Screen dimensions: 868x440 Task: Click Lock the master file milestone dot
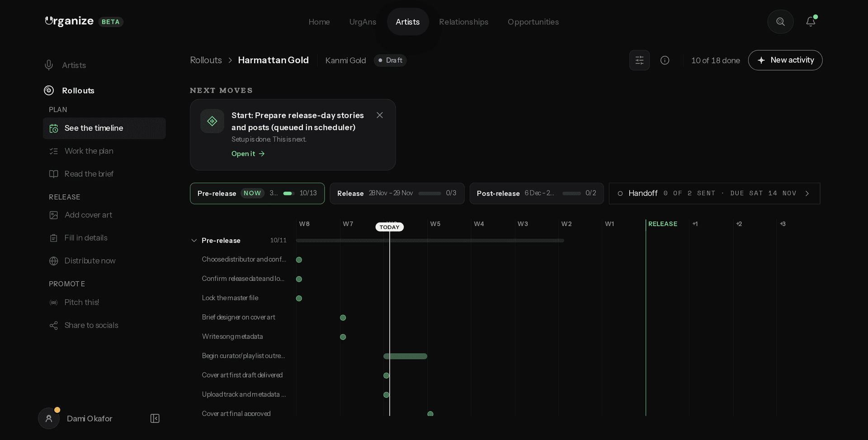pyautogui.click(x=299, y=298)
